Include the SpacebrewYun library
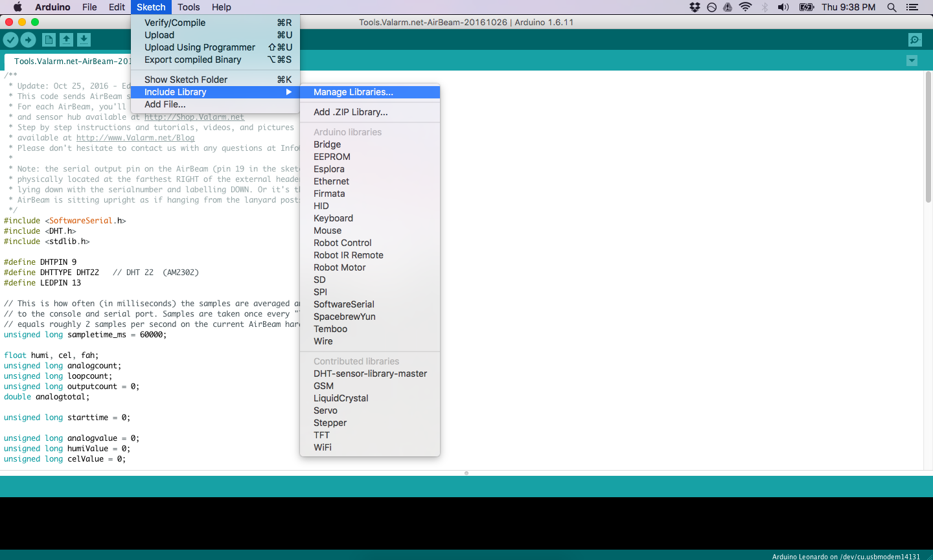The image size is (933, 560). (x=370, y=317)
